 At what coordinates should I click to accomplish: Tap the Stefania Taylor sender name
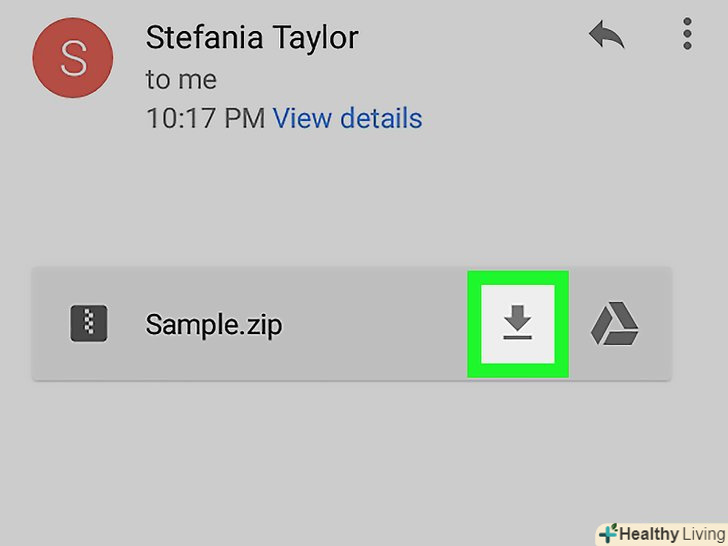click(252, 38)
